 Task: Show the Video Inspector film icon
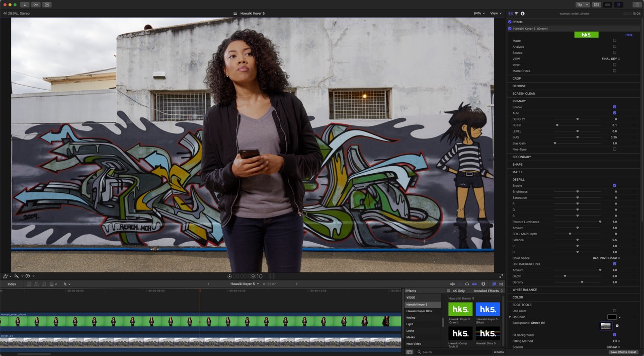coord(511,14)
